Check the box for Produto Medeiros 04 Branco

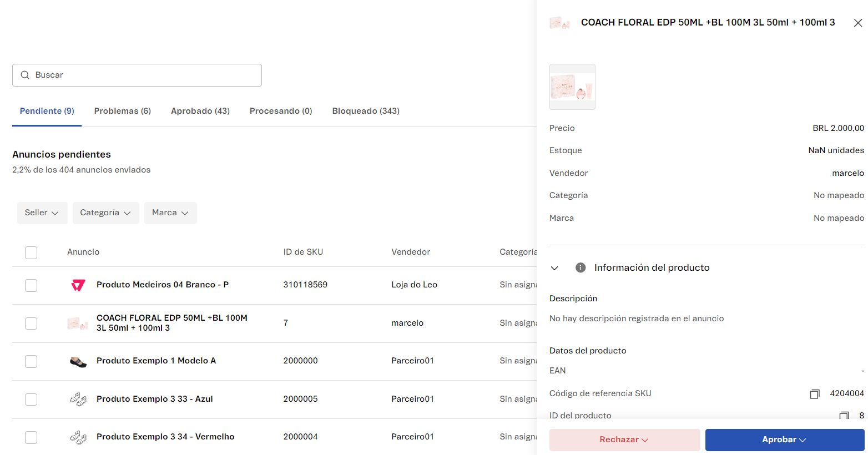31,285
